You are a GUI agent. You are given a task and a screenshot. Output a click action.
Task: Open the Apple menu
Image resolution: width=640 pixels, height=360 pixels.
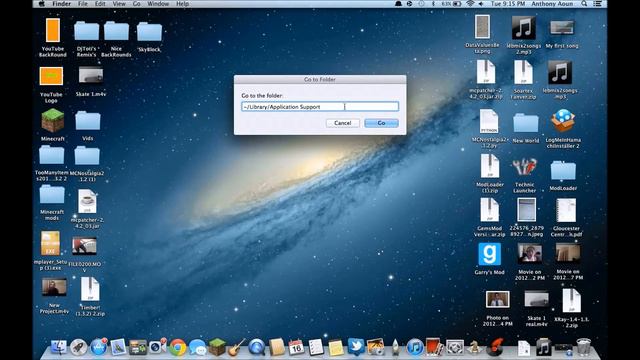pyautogui.click(x=41, y=4)
